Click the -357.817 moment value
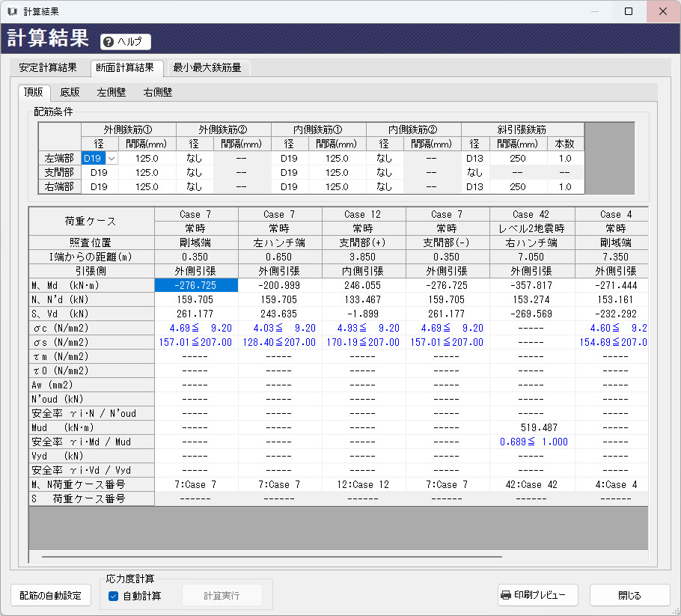Viewport: 681px width, 616px height. 531,285
